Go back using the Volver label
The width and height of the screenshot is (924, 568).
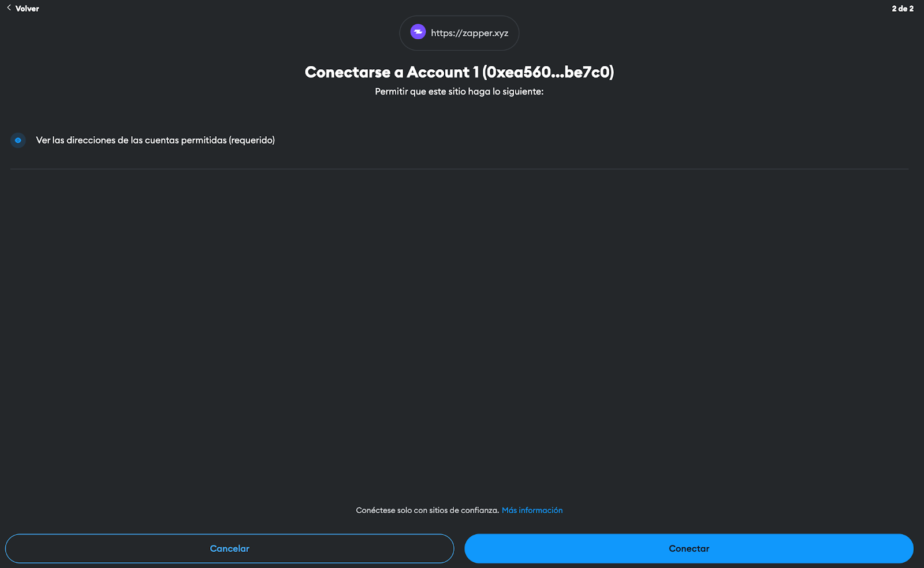(x=27, y=9)
